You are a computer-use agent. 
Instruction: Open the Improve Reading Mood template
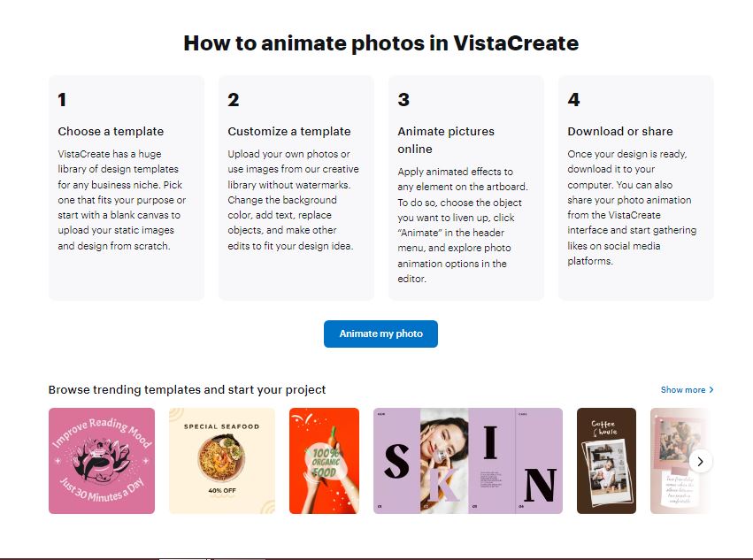coord(101,460)
